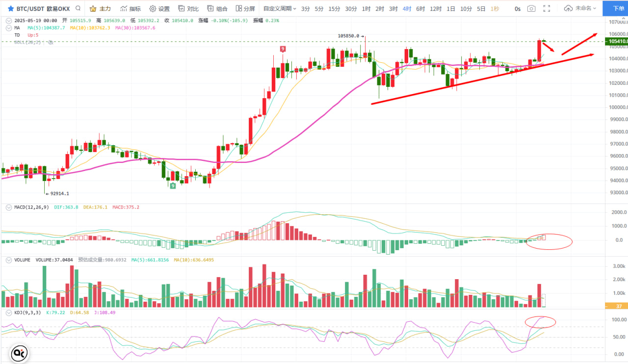Open the 指标 indicators menu
Image resolution: width=628 pixels, height=364 pixels.
131,9
